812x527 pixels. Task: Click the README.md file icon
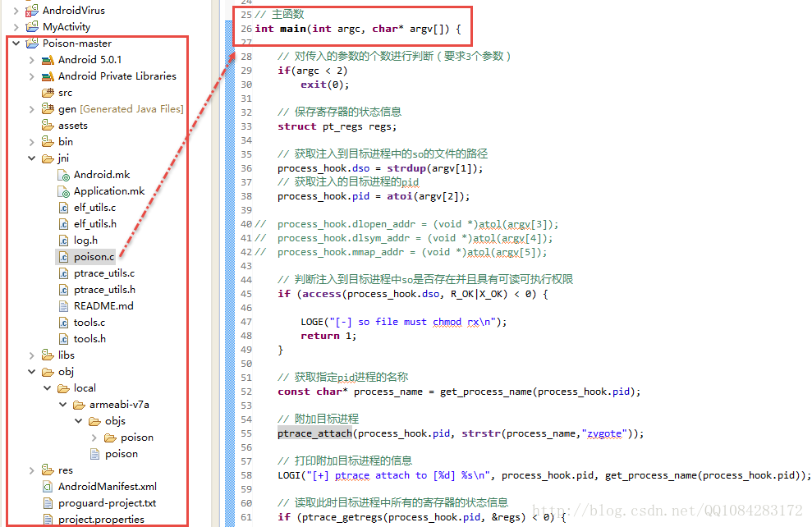pos(63,306)
